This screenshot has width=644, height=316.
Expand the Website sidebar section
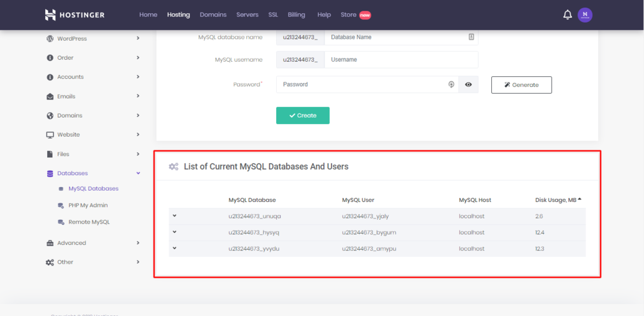(138, 134)
